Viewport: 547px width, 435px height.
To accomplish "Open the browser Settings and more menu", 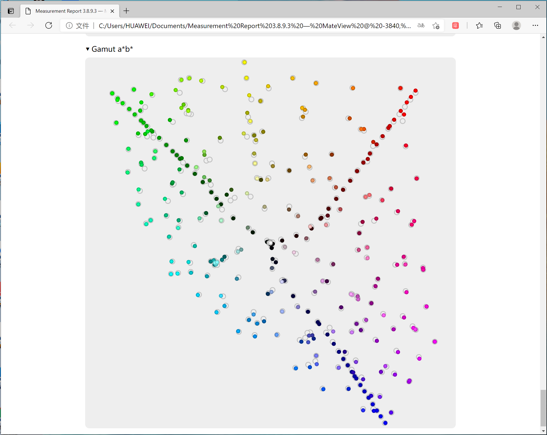I will point(535,25).
